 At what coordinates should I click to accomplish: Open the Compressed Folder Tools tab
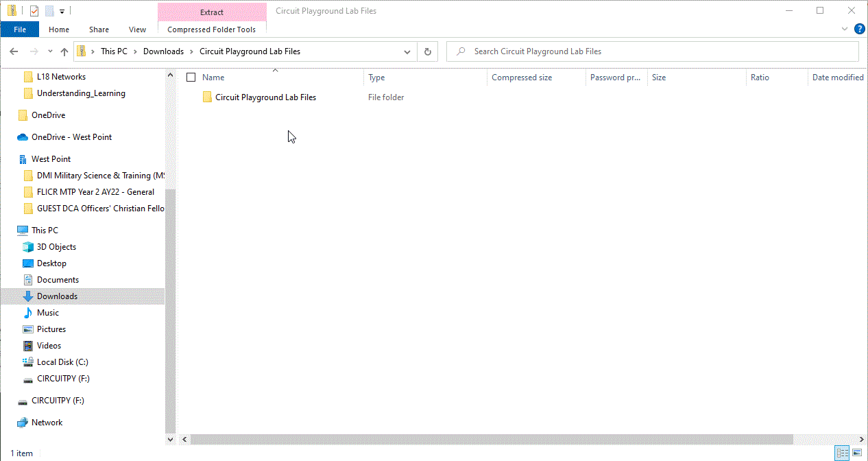(x=212, y=29)
